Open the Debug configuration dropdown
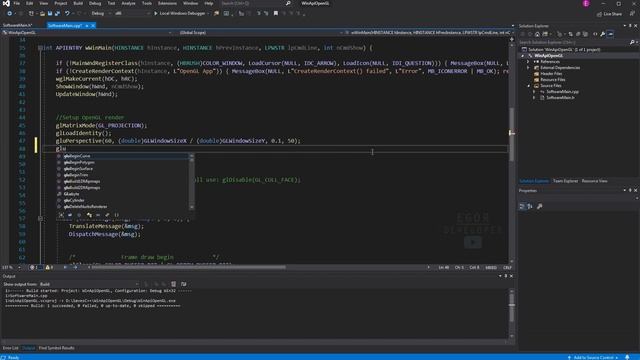 tap(100, 13)
